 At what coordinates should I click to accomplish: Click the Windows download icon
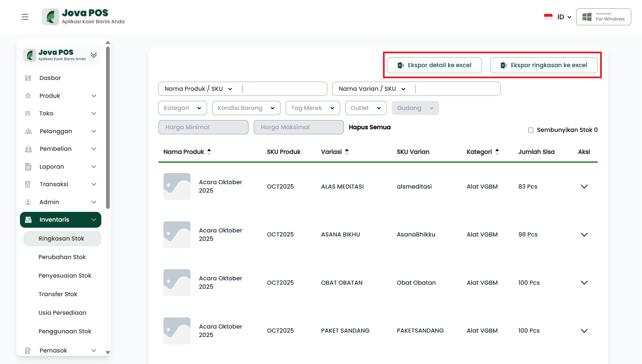pyautogui.click(x=587, y=17)
